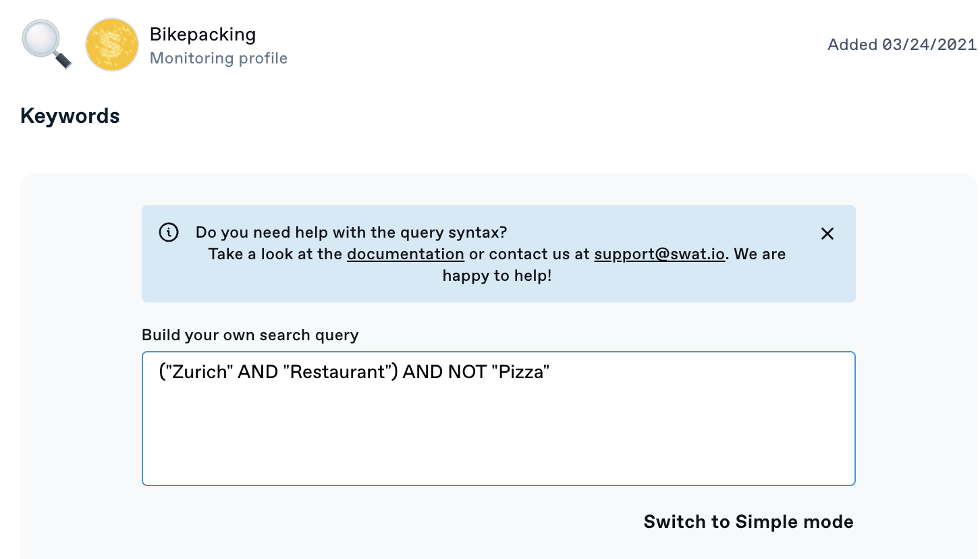Open the gold Bikepacking profile avatar
The height and width of the screenshot is (559, 980).
click(x=111, y=45)
